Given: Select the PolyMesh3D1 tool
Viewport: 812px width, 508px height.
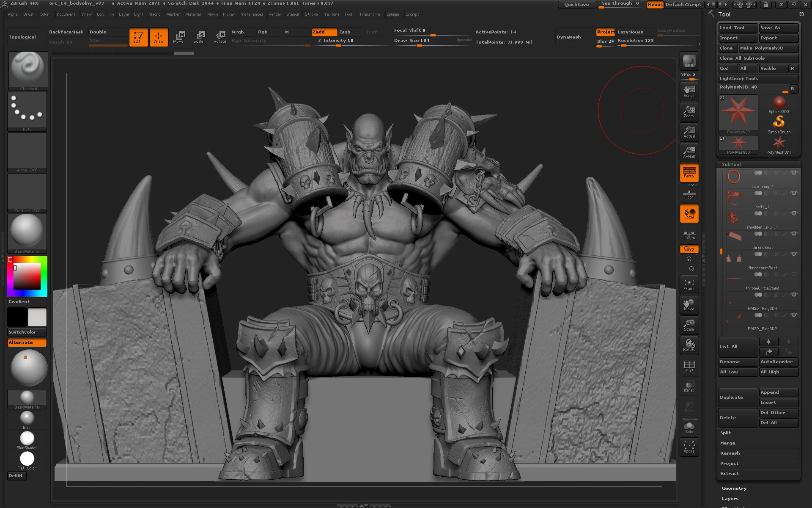Looking at the screenshot, I should pos(779,145).
